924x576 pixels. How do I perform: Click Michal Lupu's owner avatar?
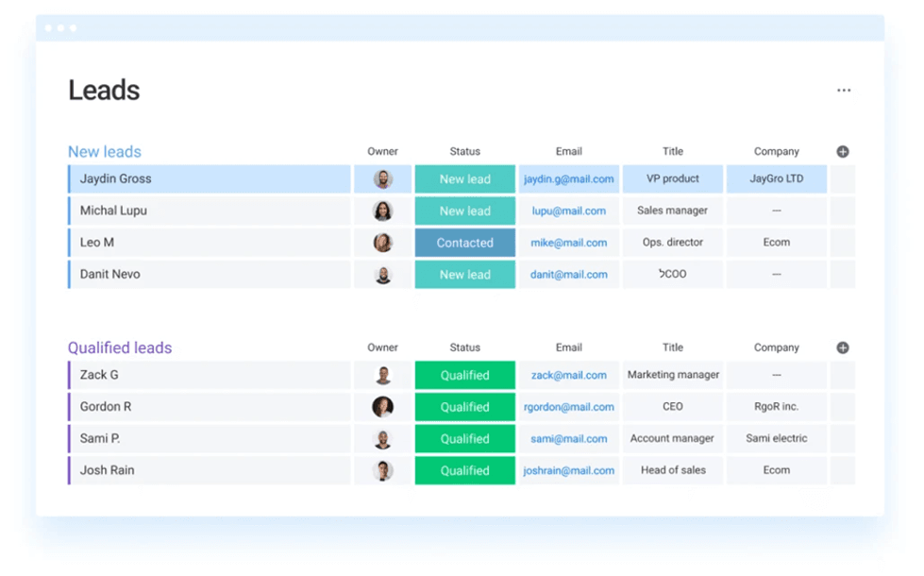[382, 211]
